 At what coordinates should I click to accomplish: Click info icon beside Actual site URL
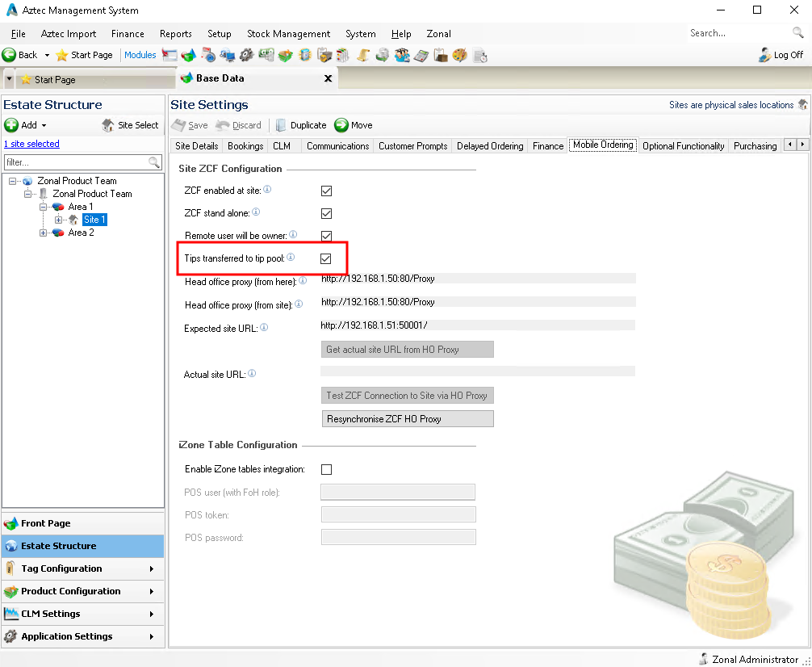[252, 373]
